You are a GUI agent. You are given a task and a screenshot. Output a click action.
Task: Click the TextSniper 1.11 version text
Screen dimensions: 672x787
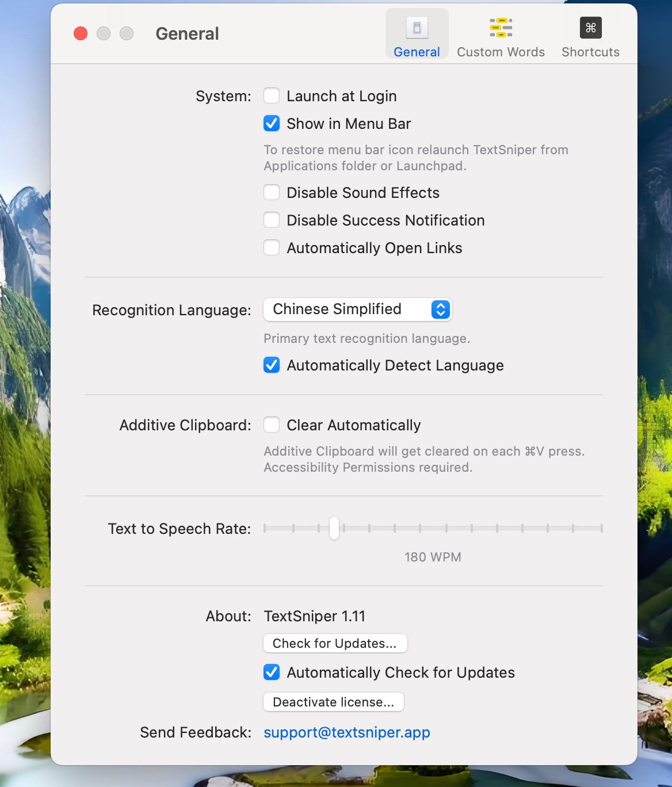point(315,616)
